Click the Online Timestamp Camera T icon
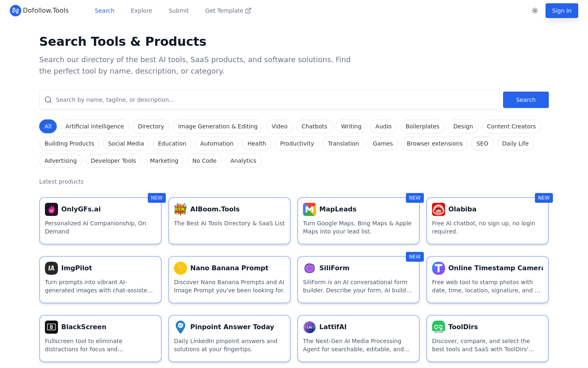588x368 pixels. tap(439, 268)
